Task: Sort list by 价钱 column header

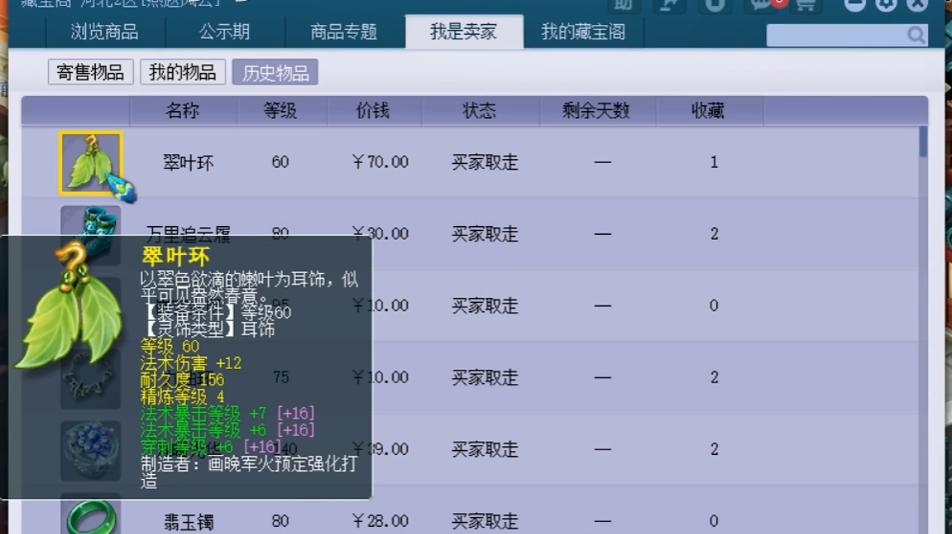Action: [x=373, y=111]
